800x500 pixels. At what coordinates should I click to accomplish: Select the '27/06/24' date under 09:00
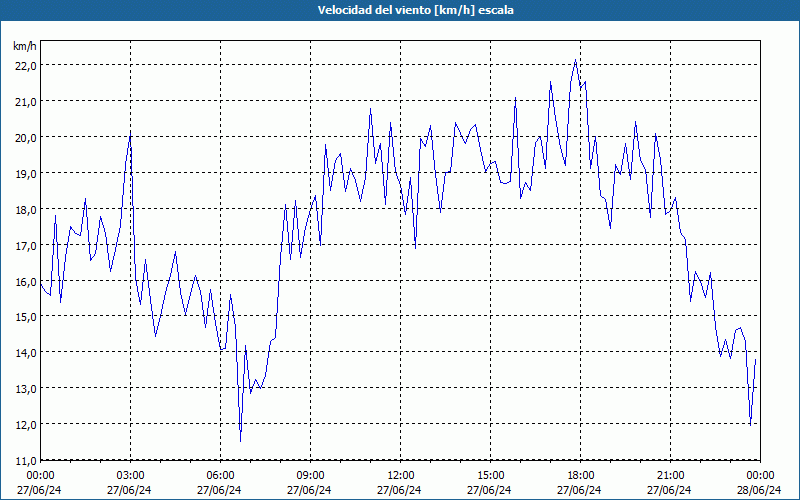(x=309, y=490)
